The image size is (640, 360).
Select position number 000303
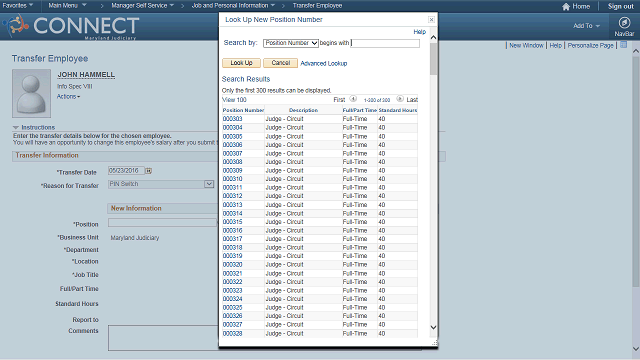(232, 119)
